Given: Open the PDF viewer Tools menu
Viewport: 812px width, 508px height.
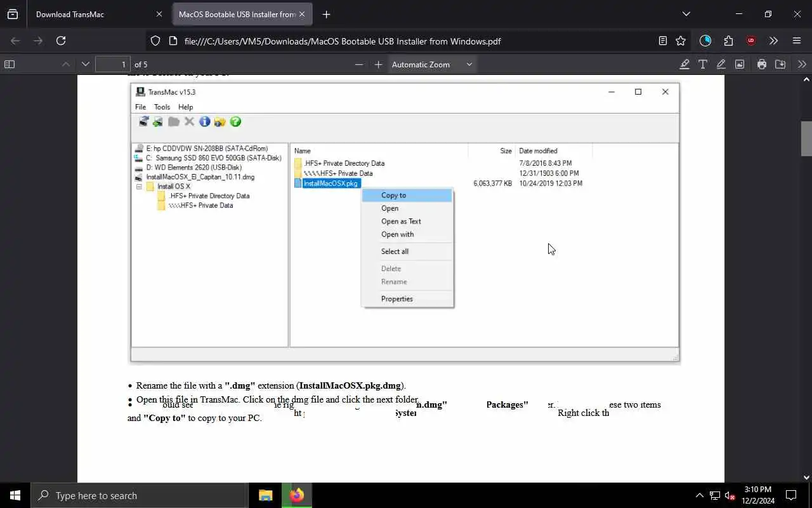Looking at the screenshot, I should click(x=802, y=64).
